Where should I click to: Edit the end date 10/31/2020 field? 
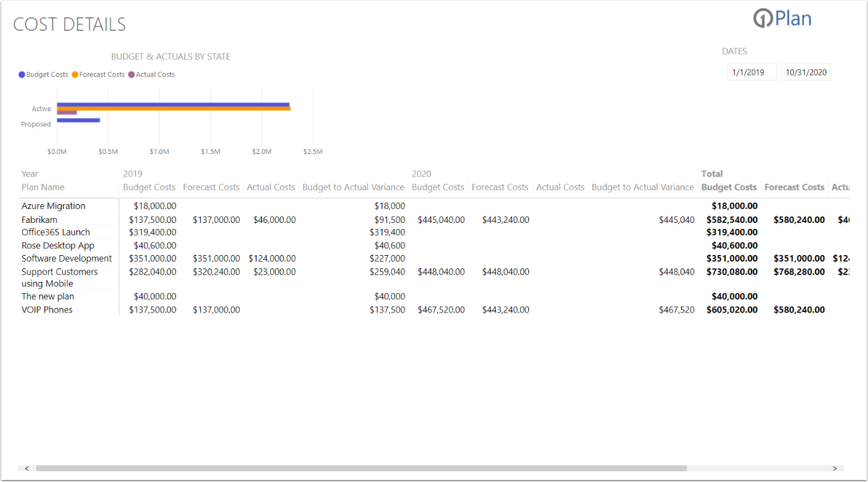tap(806, 72)
